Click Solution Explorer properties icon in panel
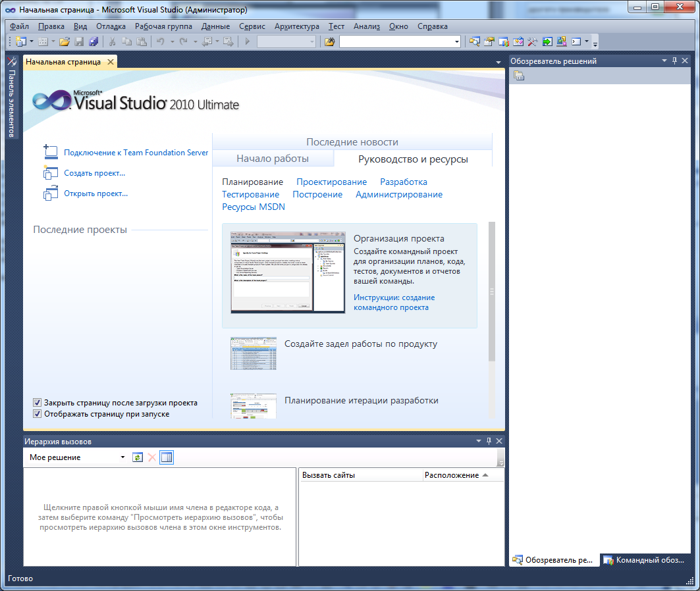Viewport: 700px width, 591px height. (x=519, y=76)
